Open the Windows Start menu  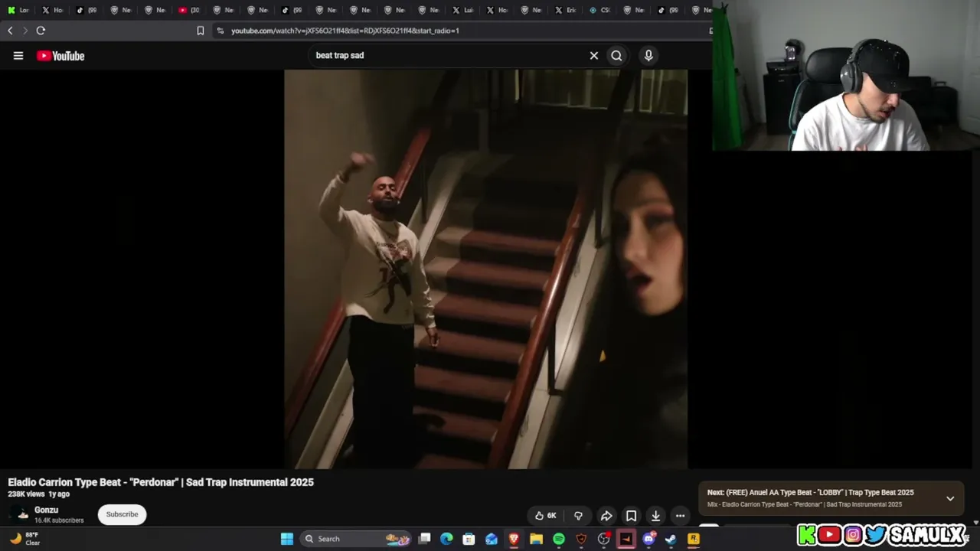click(286, 539)
